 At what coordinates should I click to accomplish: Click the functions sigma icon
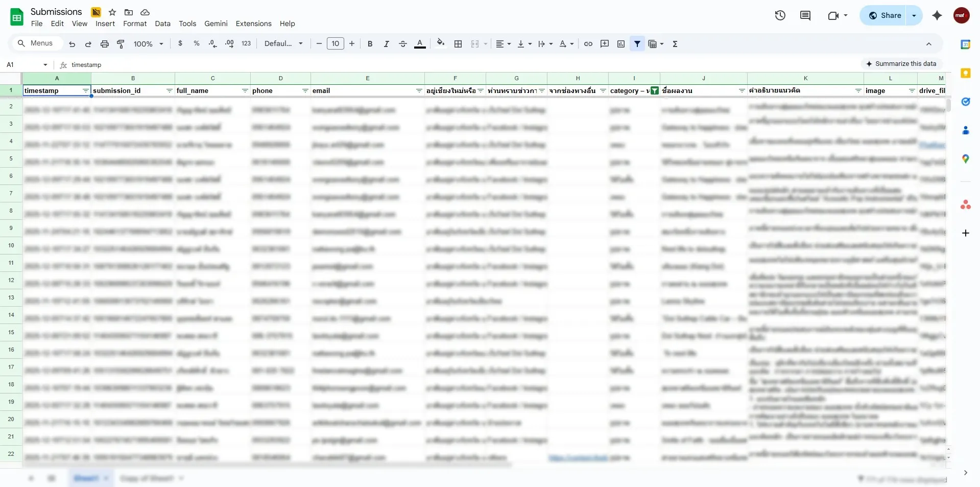tap(675, 44)
